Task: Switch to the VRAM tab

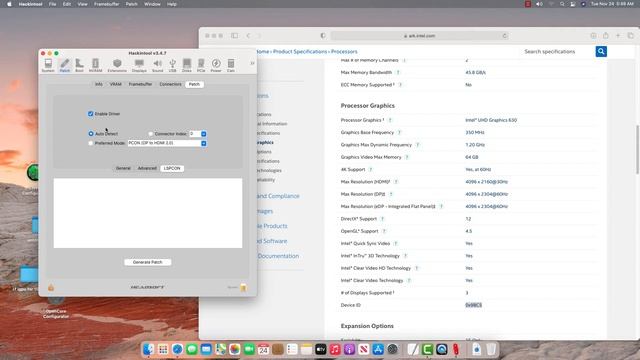Action: (x=116, y=84)
